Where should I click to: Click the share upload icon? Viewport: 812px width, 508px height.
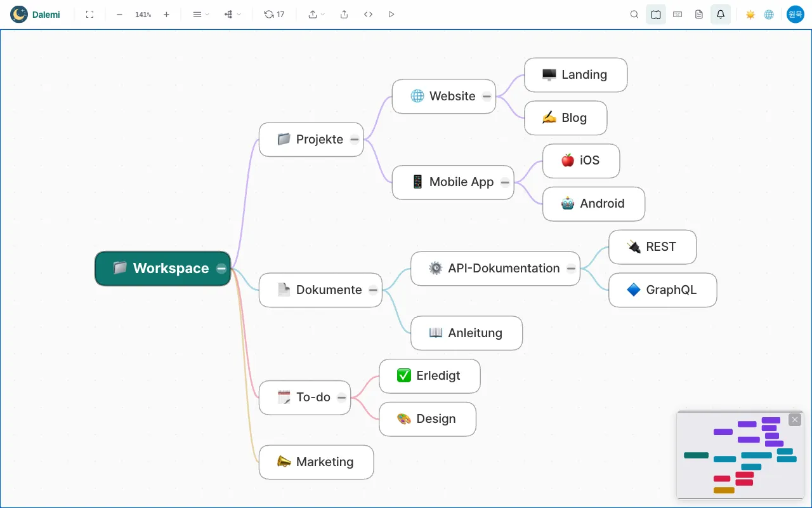344,14
